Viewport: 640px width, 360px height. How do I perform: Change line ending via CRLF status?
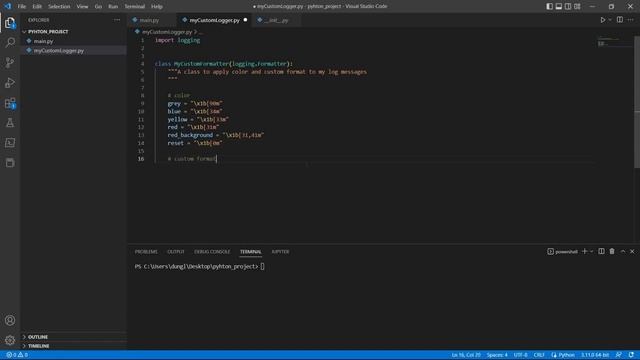[x=539, y=355]
